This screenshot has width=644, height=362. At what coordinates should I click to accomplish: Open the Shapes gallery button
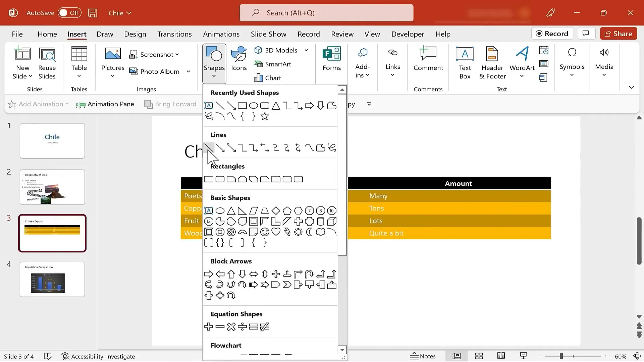(214, 63)
